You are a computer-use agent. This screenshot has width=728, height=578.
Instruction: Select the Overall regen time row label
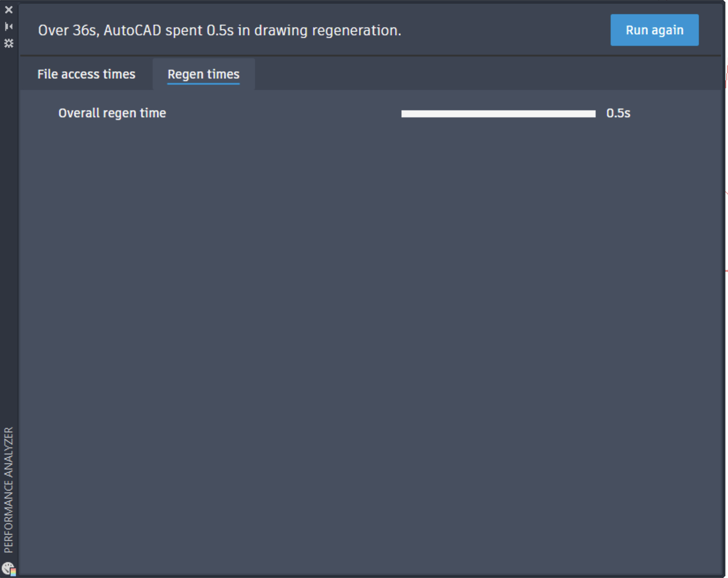pos(112,113)
